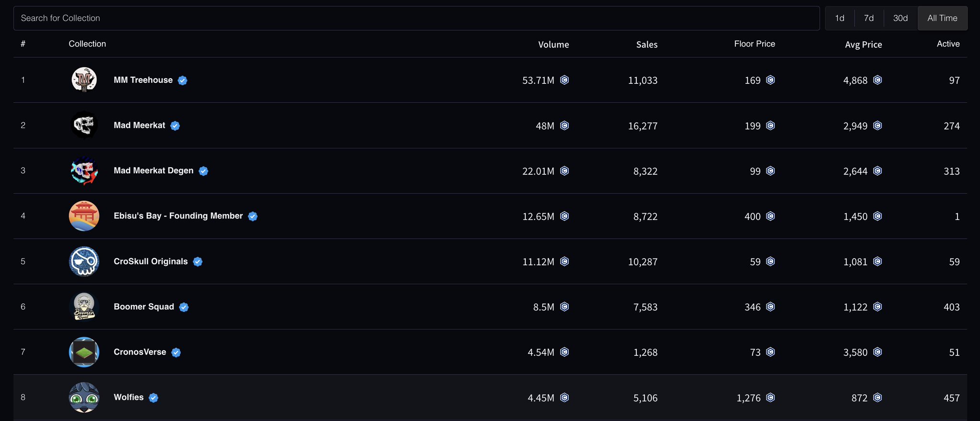Click the CronosVerse green tile avatar

click(84, 352)
